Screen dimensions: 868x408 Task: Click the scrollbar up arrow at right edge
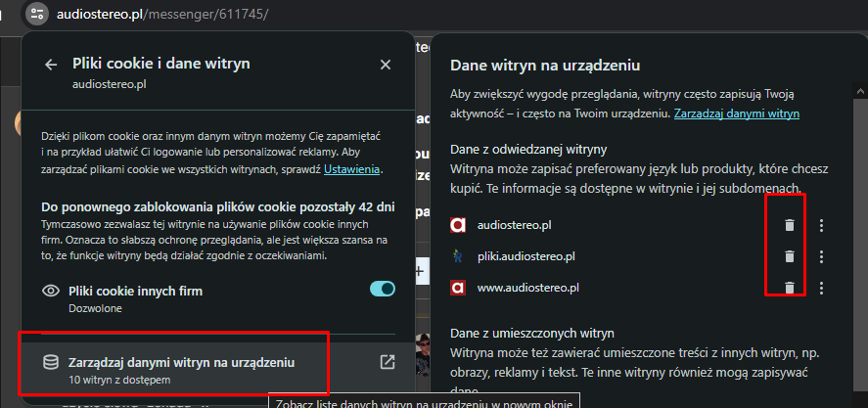click(861, 92)
